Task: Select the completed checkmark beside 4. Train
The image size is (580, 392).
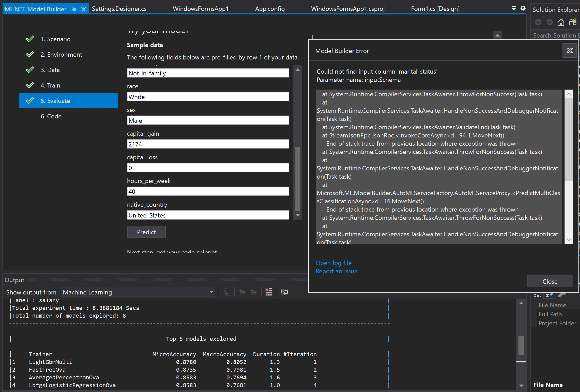Action: click(30, 85)
